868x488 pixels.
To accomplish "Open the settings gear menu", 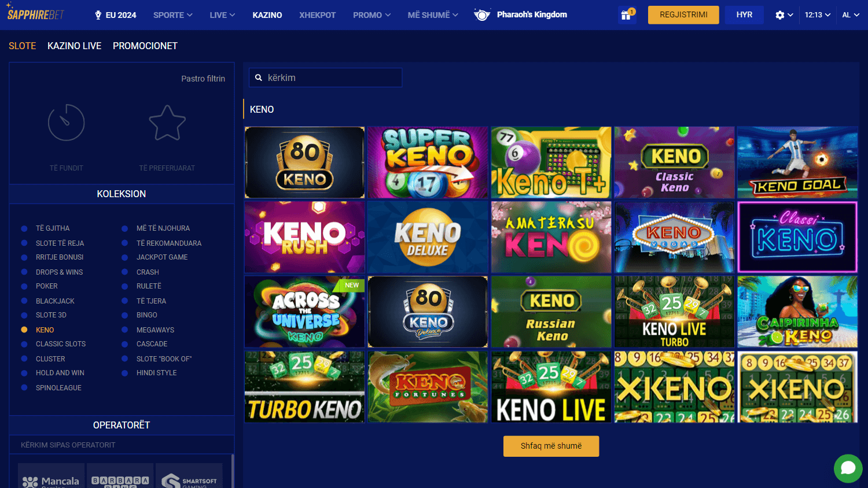I will coord(784,15).
